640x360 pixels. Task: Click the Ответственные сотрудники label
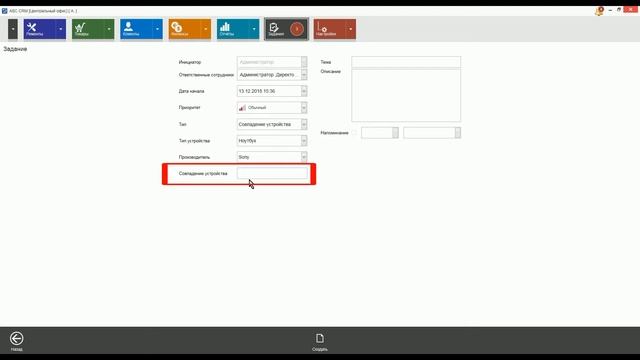coord(206,75)
